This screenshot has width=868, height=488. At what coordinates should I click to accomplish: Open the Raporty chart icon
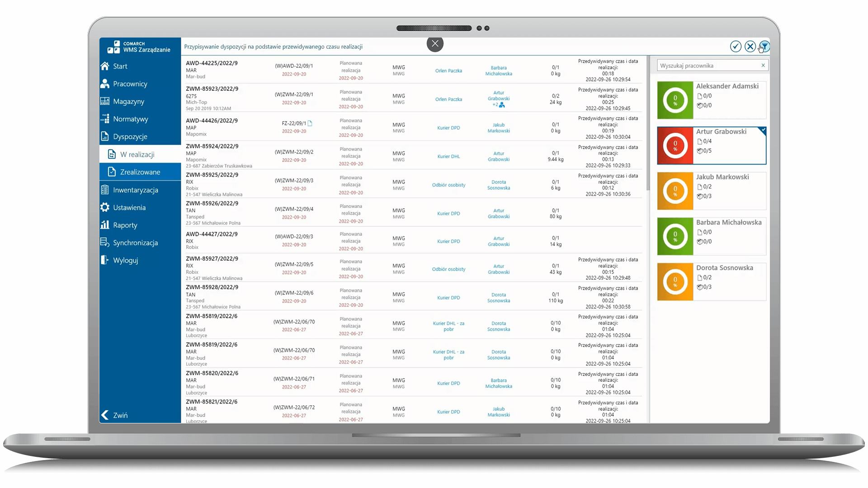click(x=105, y=225)
